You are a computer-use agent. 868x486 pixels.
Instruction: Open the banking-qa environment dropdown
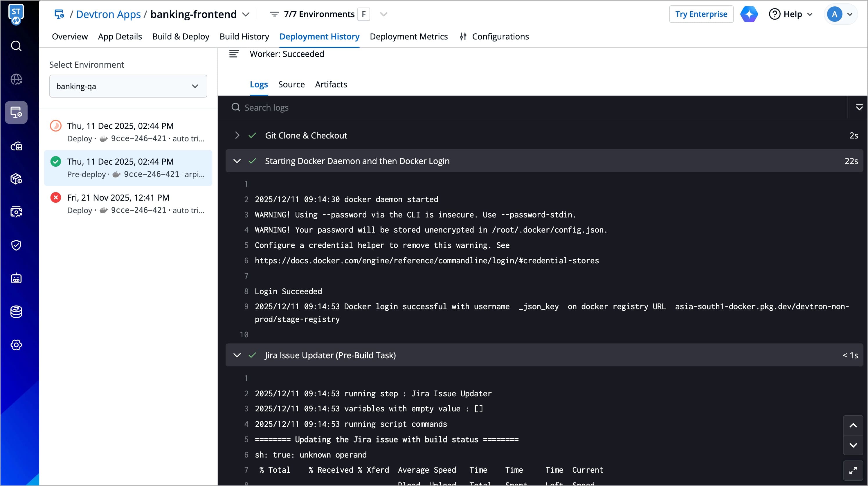pyautogui.click(x=128, y=86)
